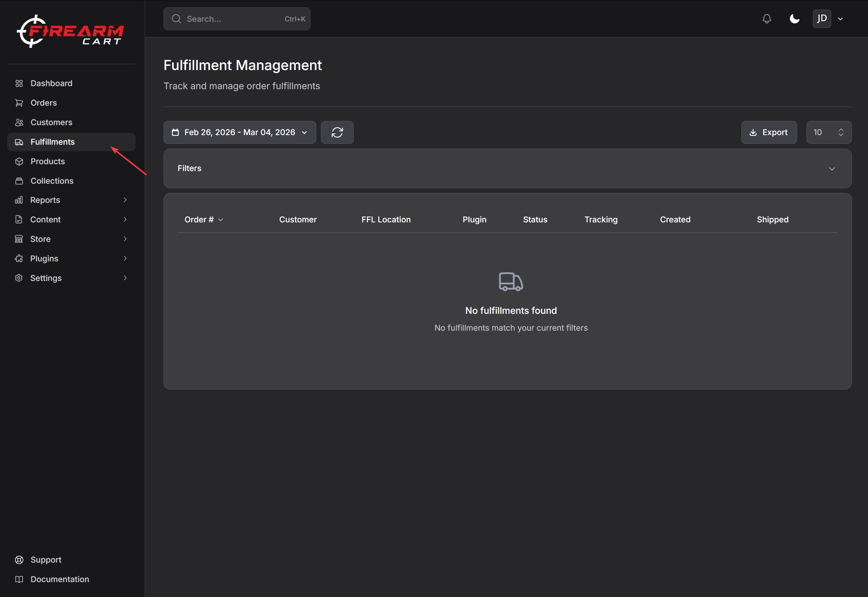This screenshot has height=597, width=868.
Task: Click the Filters label
Action: [190, 168]
